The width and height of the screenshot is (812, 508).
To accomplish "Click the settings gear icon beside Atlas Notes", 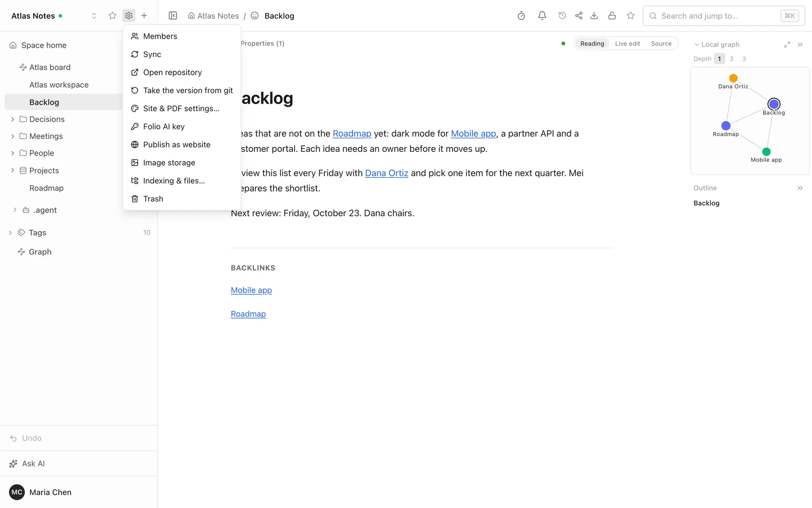I will click(129, 16).
